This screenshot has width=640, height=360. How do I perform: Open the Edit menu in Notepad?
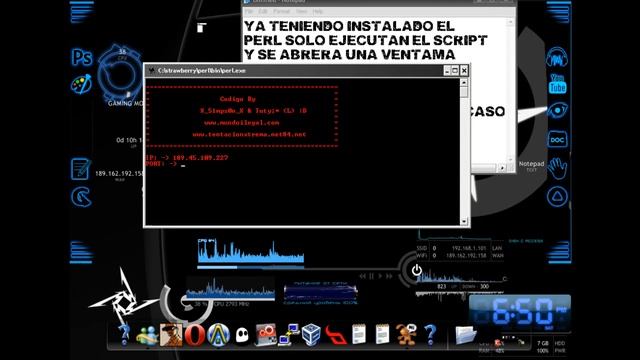[263, 11]
